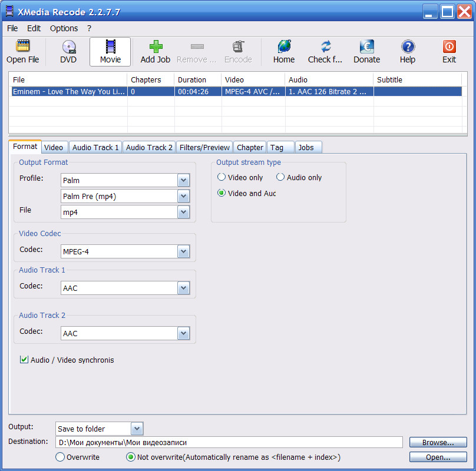This screenshot has width=476, height=471.
Task: Click the Donate euro icon
Action: click(366, 47)
